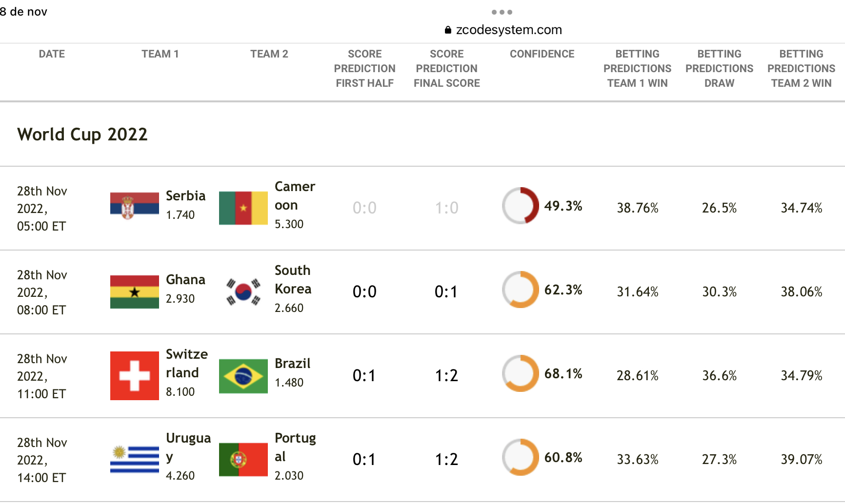Select the Brazil flag icon
The width and height of the screenshot is (845, 504).
pos(243,376)
